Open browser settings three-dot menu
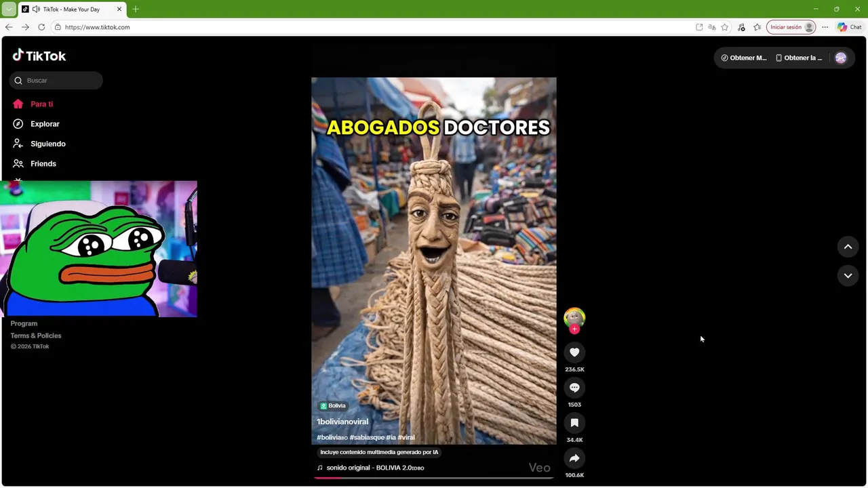The height and width of the screenshot is (488, 868). [825, 27]
